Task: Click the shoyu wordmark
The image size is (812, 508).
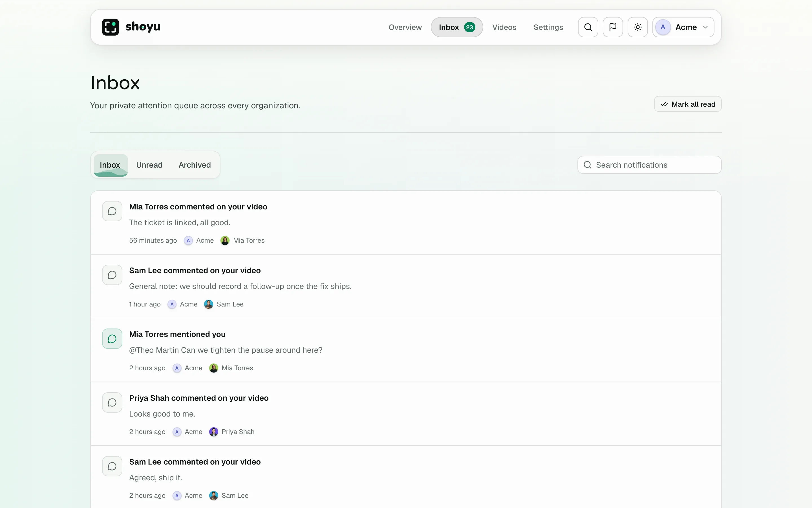Action: [x=143, y=27]
